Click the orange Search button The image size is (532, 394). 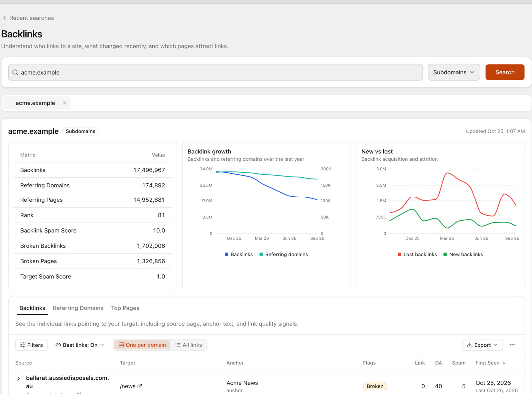[505, 72]
